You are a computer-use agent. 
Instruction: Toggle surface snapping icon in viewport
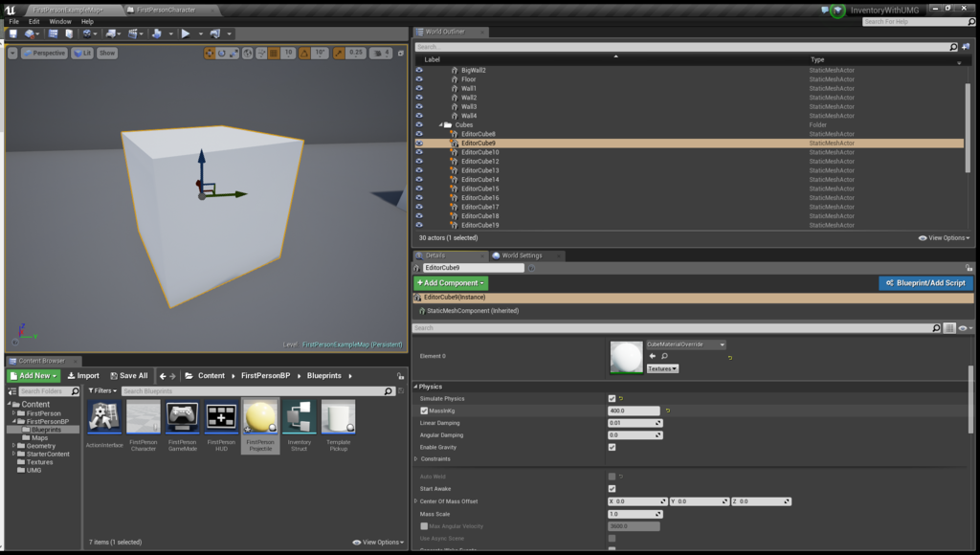point(261,54)
